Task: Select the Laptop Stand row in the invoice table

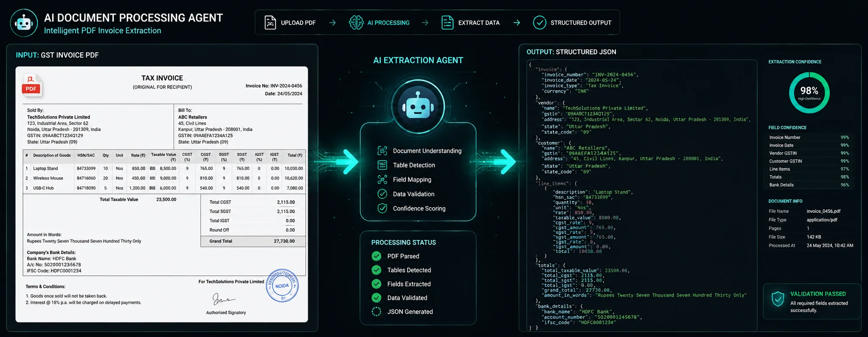Action: click(x=164, y=168)
